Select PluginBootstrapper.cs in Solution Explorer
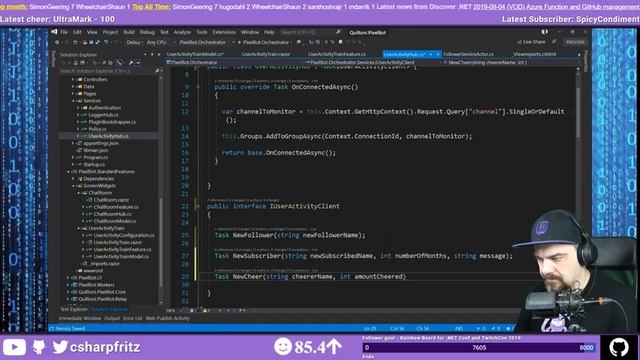The image size is (640, 360). pos(112,122)
